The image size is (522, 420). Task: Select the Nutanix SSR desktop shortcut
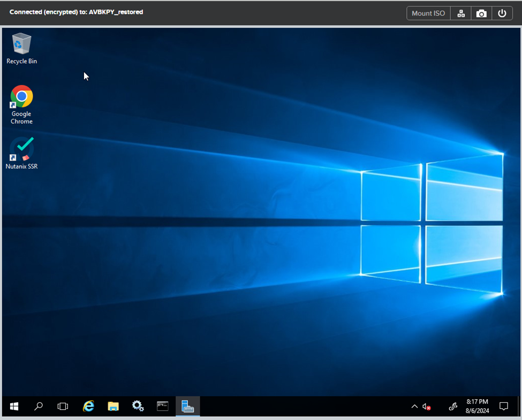point(21,153)
